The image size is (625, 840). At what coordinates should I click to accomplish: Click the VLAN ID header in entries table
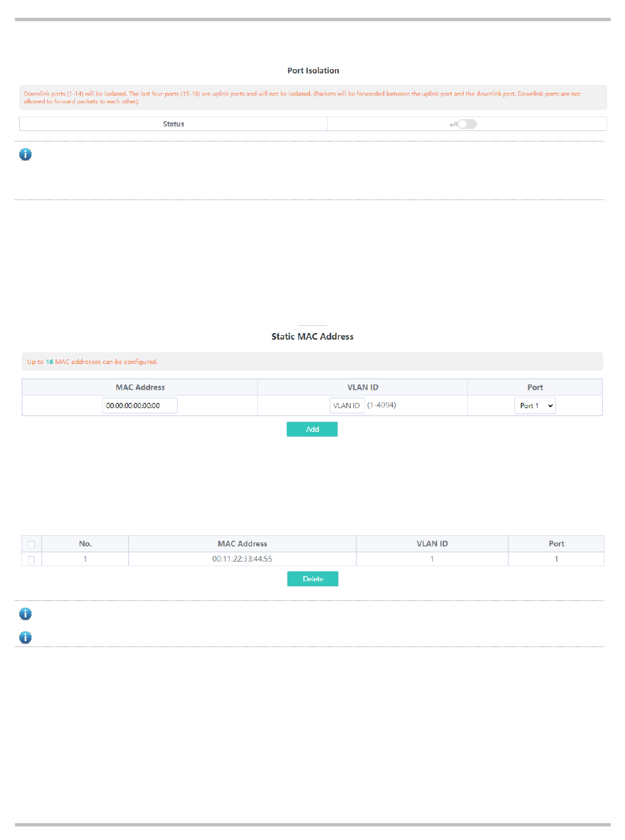432,544
